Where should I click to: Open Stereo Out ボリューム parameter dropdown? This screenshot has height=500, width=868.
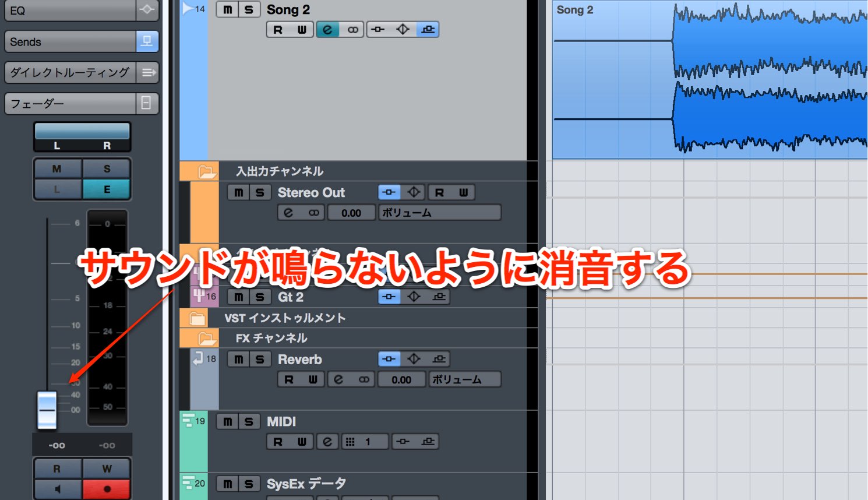440,213
